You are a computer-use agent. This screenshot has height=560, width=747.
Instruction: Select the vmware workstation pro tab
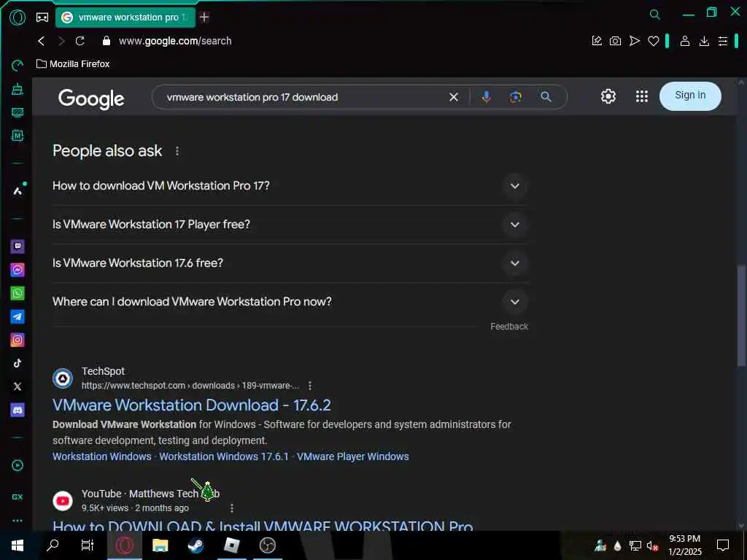point(125,17)
